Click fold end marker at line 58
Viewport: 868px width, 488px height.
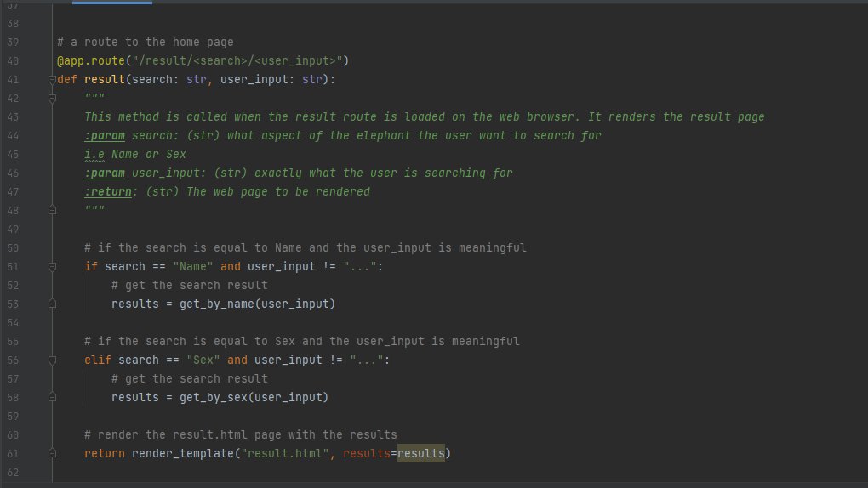(x=52, y=397)
